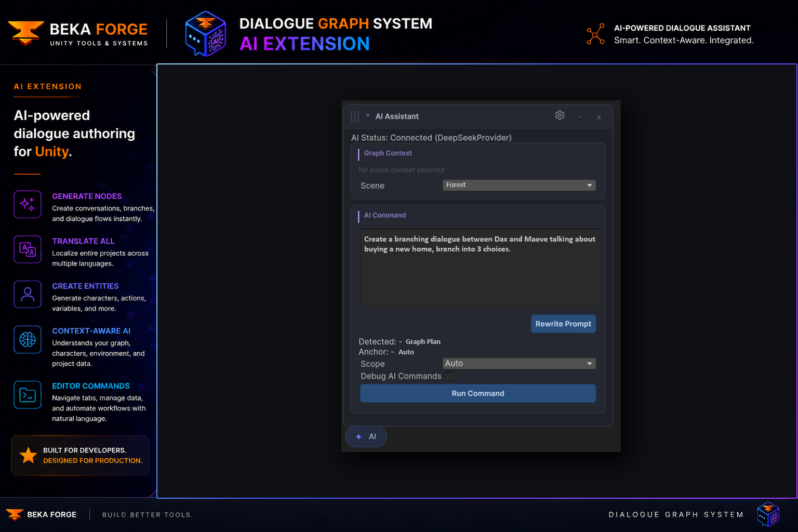Click the Run Command button
Screen dimensions: 798x532
(x=478, y=393)
